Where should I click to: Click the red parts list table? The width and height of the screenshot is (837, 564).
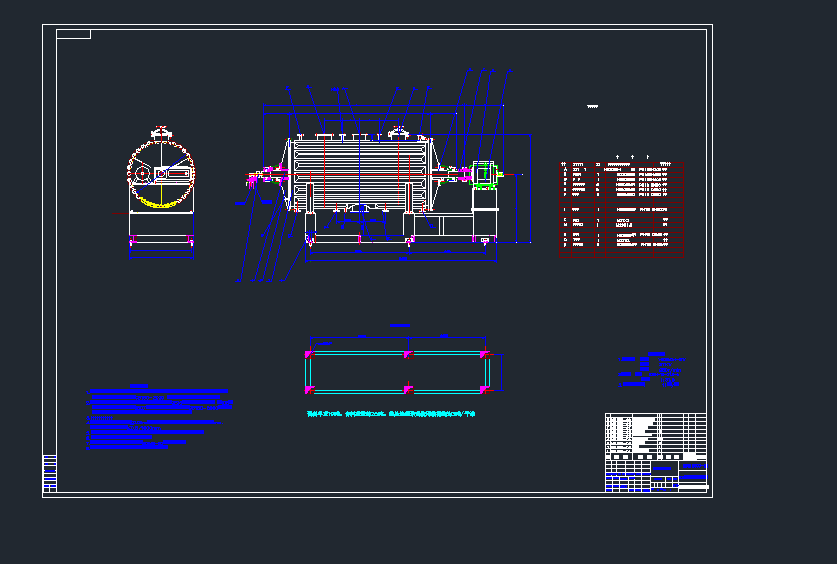click(x=621, y=207)
